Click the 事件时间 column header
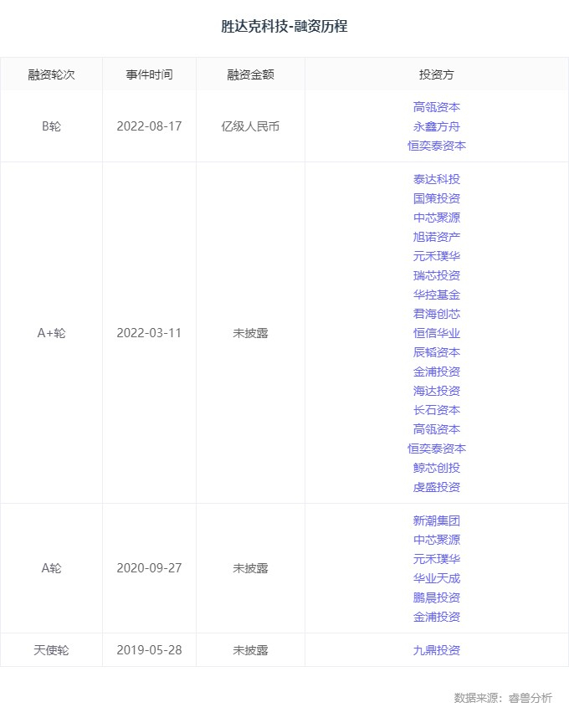Screen dimensions: 569x728 coord(149,74)
